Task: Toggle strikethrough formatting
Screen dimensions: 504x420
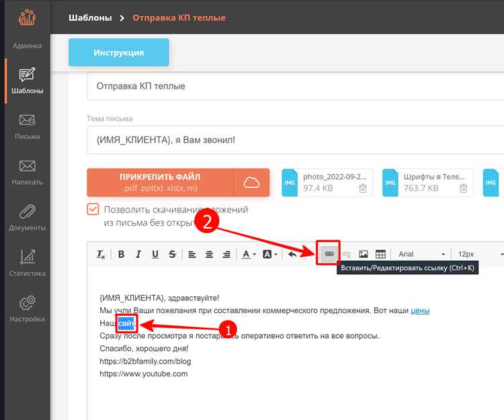Action: click(x=172, y=254)
